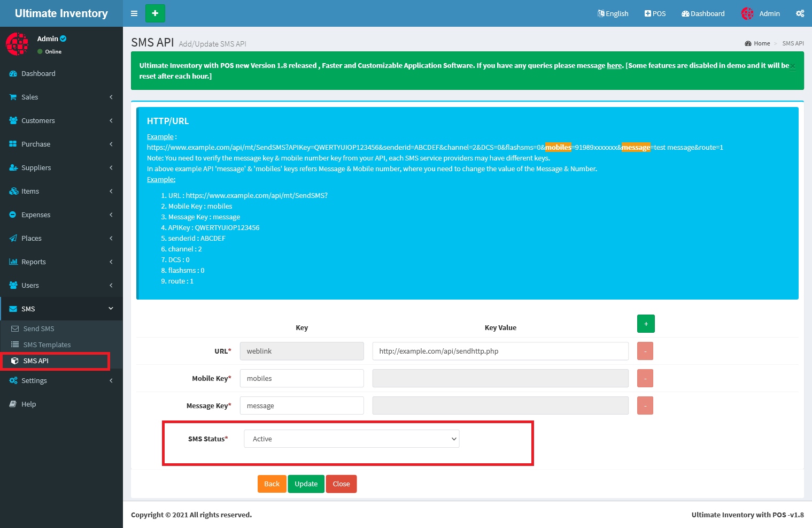Image resolution: width=812 pixels, height=528 pixels.
Task: Click 'here' link in green notice banner
Action: 614,66
